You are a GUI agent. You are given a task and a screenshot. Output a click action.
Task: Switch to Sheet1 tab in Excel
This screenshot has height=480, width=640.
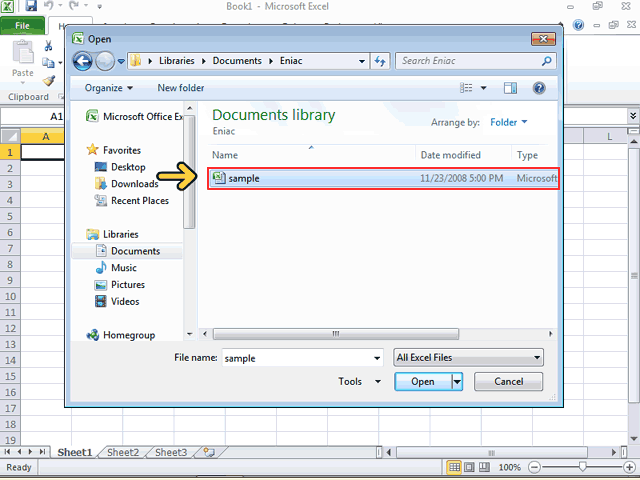pyautogui.click(x=75, y=452)
